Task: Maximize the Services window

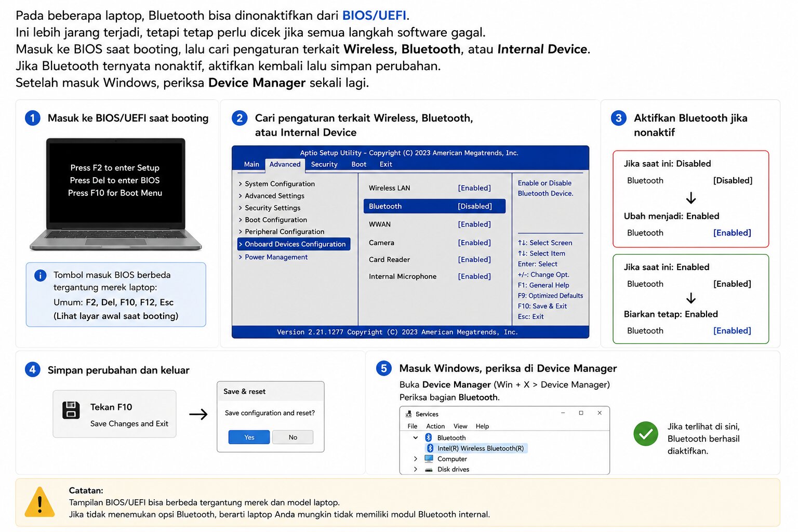Action: click(581, 413)
